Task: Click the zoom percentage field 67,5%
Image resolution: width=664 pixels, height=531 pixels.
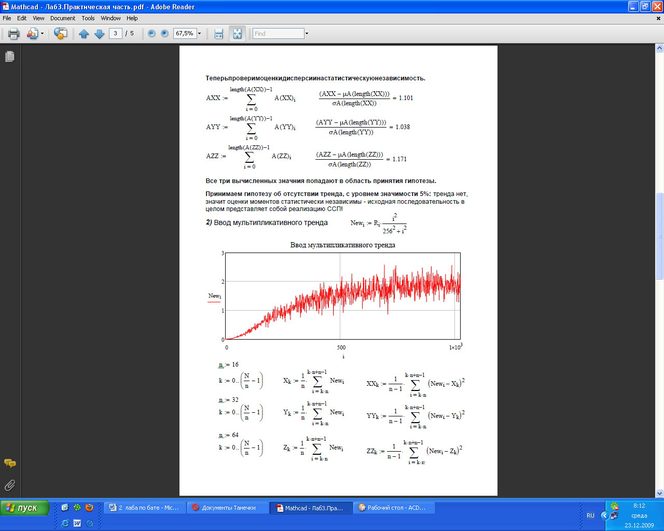Action: tap(185, 33)
